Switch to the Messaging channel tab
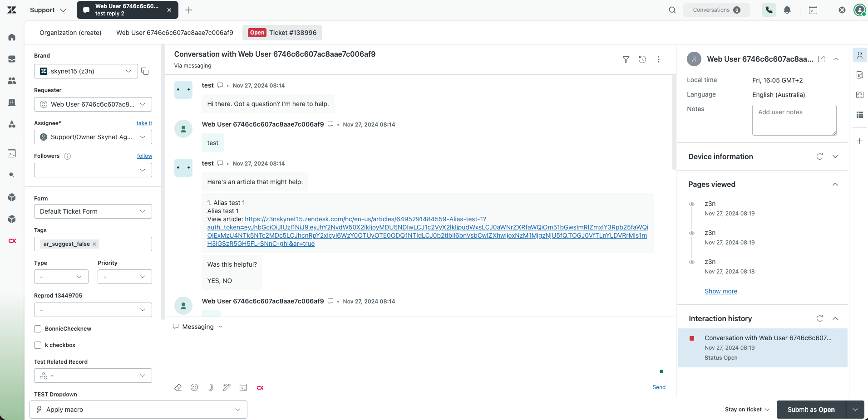This screenshot has width=868, height=420. (x=197, y=327)
